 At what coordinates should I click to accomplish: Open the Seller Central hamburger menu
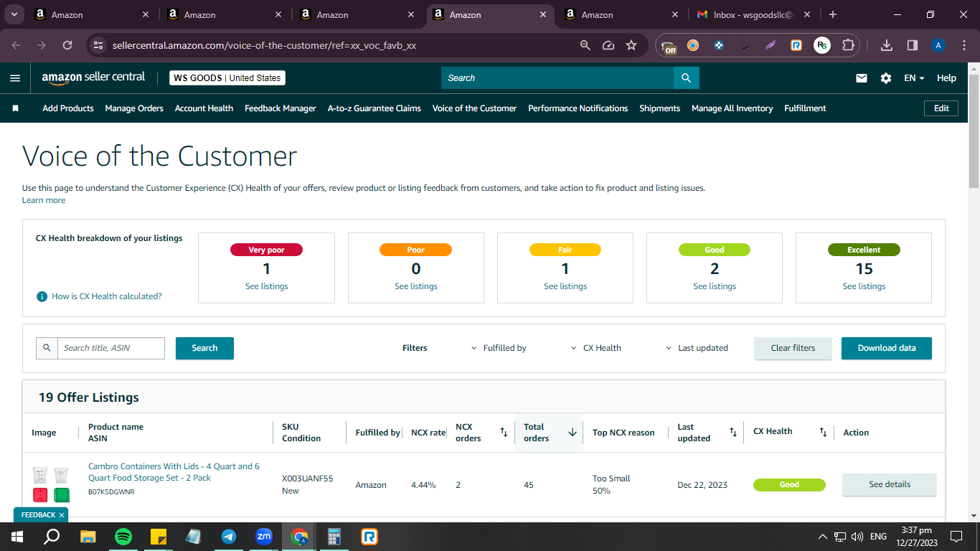point(15,78)
